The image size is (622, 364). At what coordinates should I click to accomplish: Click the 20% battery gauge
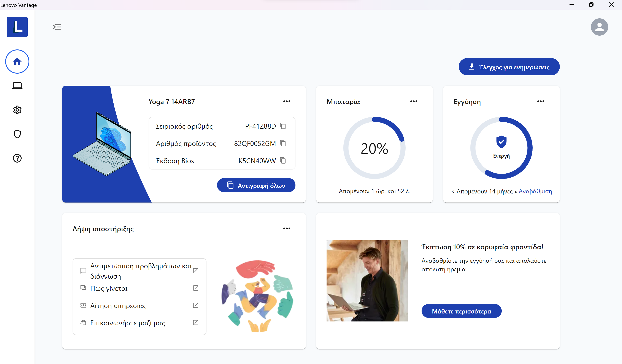point(374,148)
